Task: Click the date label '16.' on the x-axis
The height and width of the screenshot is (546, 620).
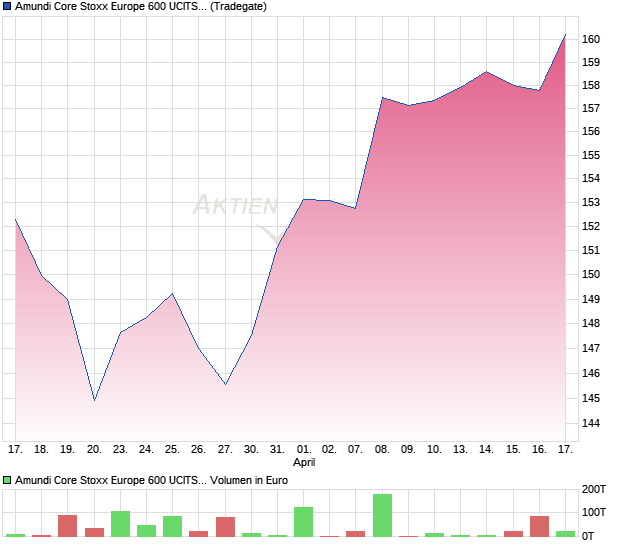Action: [x=539, y=450]
